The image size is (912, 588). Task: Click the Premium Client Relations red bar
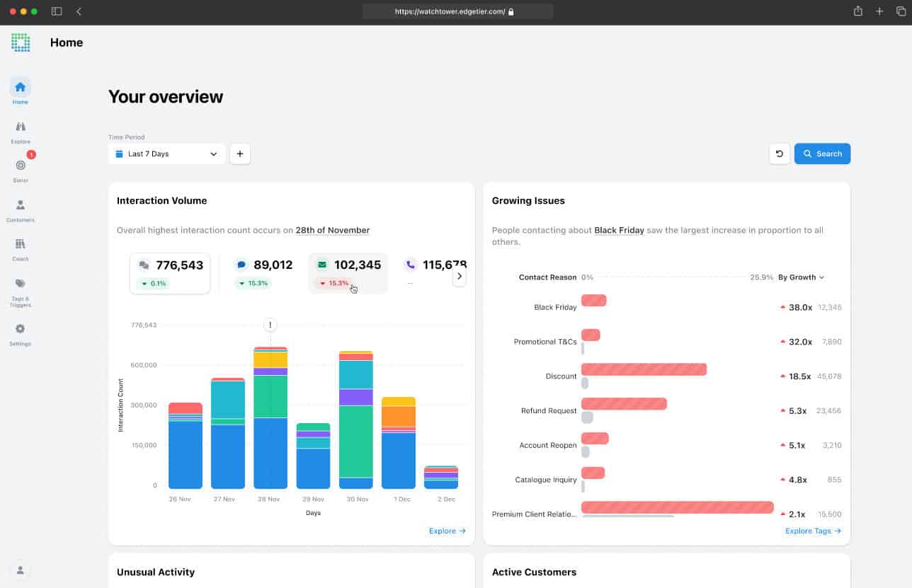(x=677, y=507)
